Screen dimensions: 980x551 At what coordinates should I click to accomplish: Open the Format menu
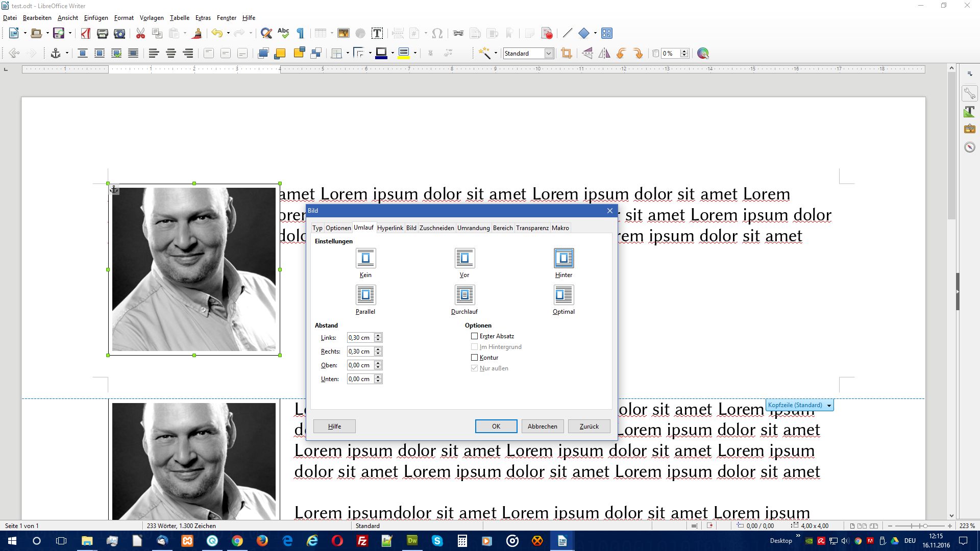[x=124, y=18]
